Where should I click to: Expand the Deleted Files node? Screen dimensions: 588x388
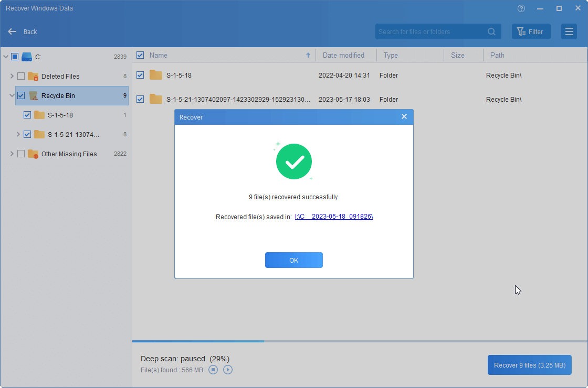(12, 76)
